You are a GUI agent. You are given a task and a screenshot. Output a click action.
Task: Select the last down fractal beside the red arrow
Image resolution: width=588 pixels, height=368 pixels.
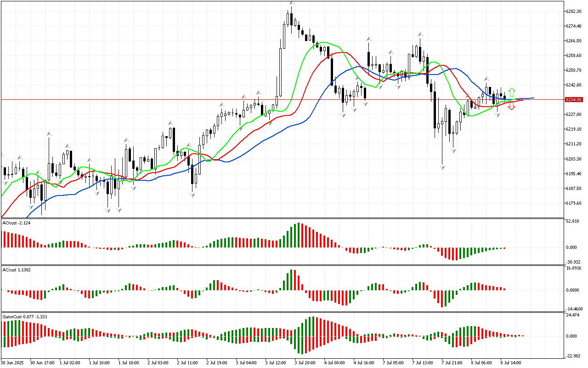coord(498,115)
